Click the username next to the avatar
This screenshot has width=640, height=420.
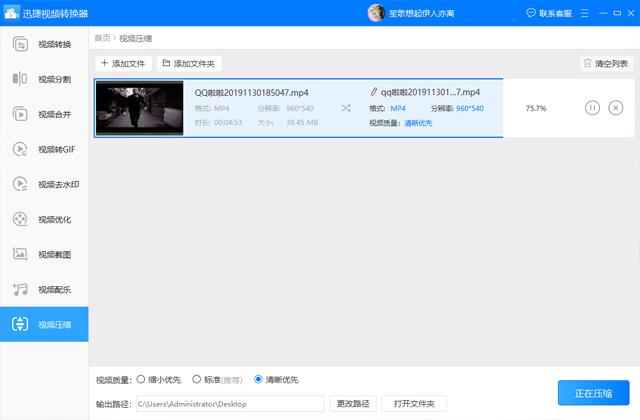point(422,13)
